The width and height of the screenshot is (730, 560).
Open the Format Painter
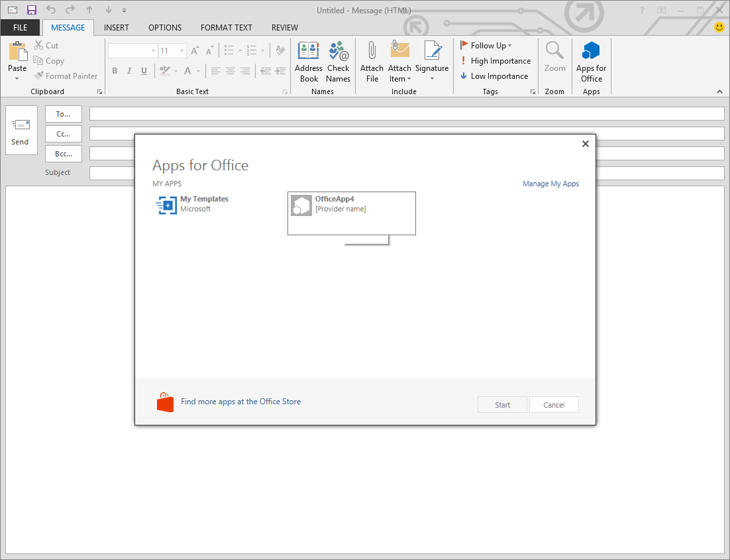pyautogui.click(x=66, y=76)
